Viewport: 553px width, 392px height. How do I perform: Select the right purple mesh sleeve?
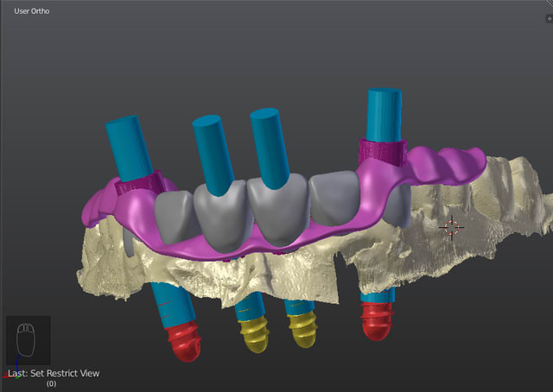click(383, 153)
